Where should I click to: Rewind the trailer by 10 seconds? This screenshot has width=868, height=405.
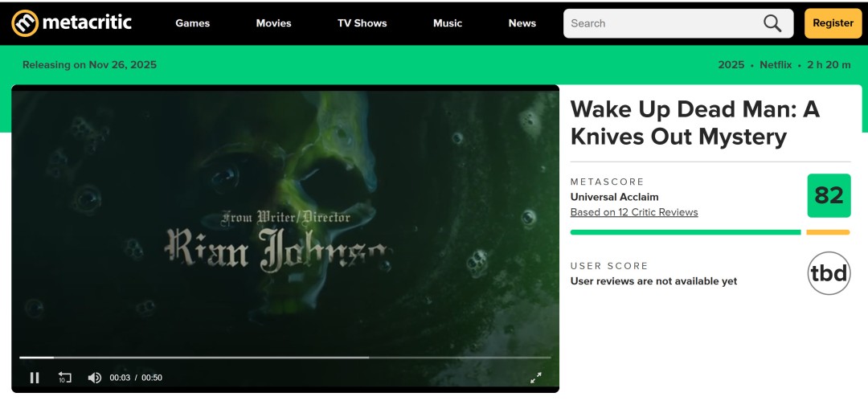click(65, 378)
